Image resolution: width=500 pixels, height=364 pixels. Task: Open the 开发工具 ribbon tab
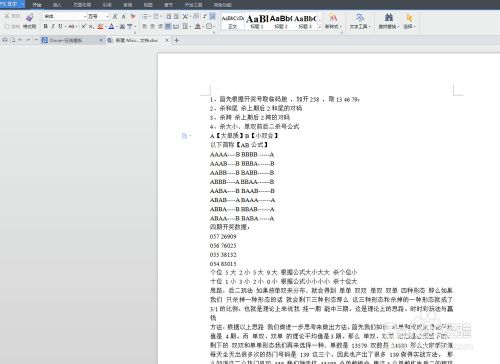click(x=193, y=5)
